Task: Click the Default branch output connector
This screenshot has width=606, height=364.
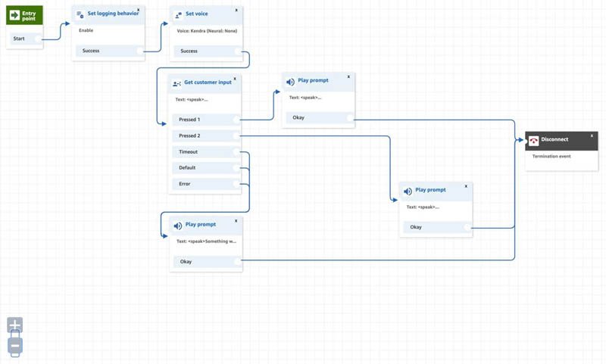Action: (236, 168)
